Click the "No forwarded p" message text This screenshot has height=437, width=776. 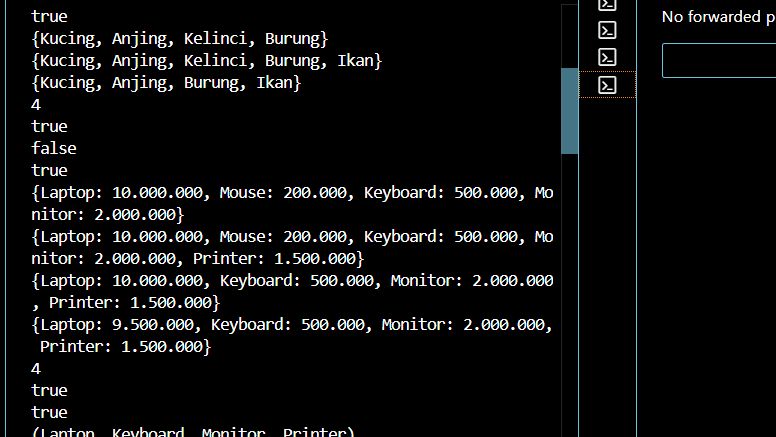717,17
